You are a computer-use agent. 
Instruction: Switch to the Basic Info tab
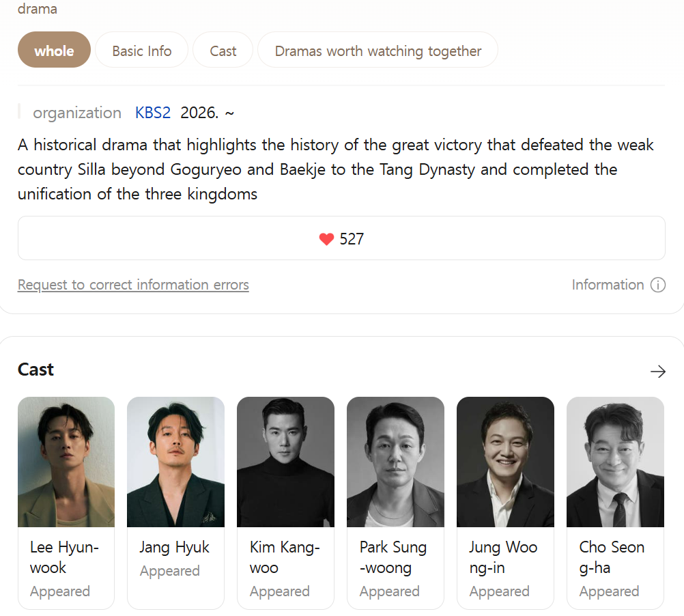coord(141,51)
